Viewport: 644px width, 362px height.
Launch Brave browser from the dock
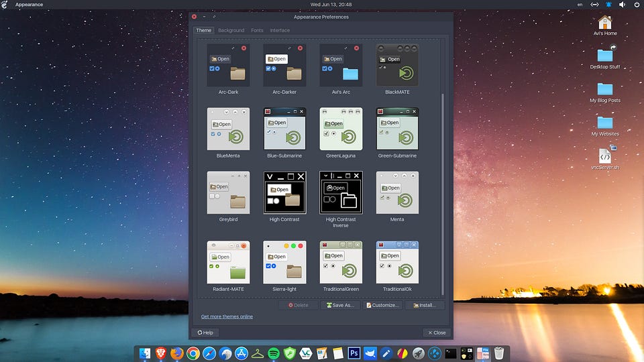[x=161, y=353]
